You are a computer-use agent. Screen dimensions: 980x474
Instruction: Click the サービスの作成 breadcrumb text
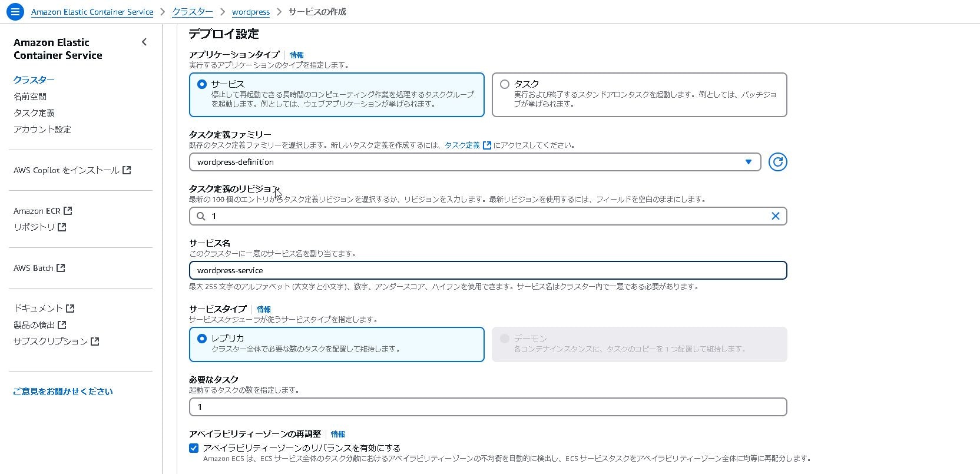coord(317,12)
